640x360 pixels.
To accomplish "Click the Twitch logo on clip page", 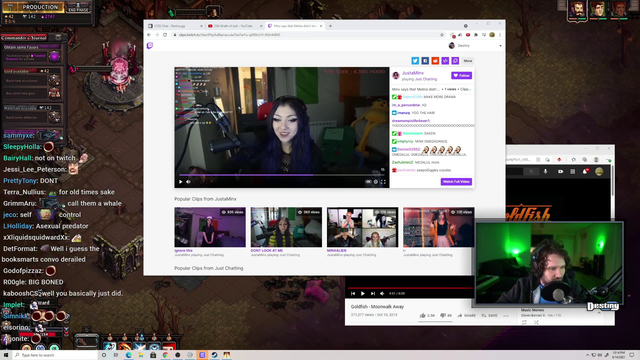I will tap(150, 46).
